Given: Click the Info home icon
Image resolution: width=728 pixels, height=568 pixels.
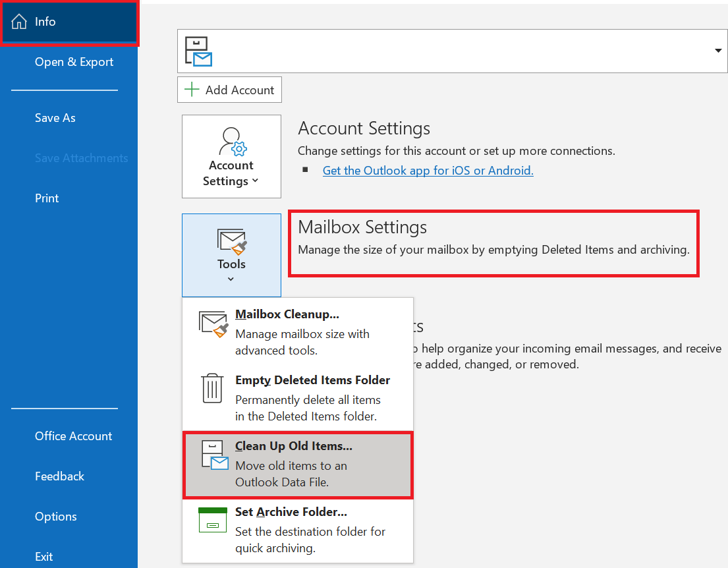Looking at the screenshot, I should pyautogui.click(x=19, y=21).
